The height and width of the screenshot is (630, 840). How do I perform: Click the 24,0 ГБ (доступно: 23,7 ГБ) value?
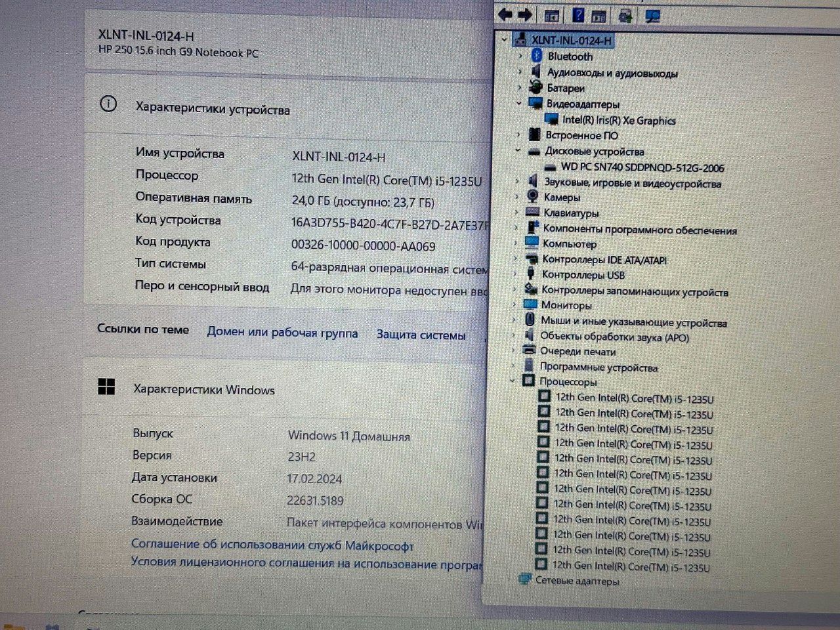point(363,201)
